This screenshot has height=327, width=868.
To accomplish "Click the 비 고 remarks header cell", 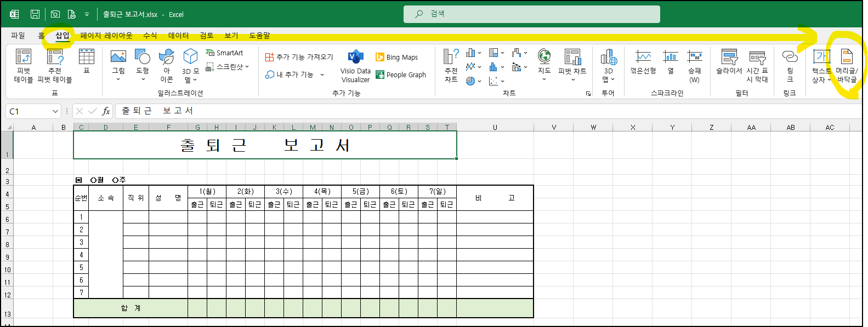I will (495, 198).
